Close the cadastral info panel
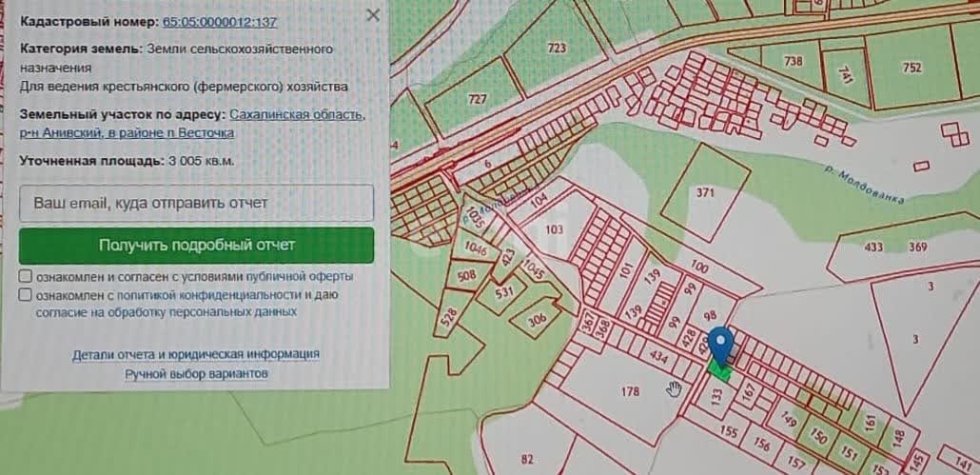Screen dimensions: 980x475 tap(373, 15)
